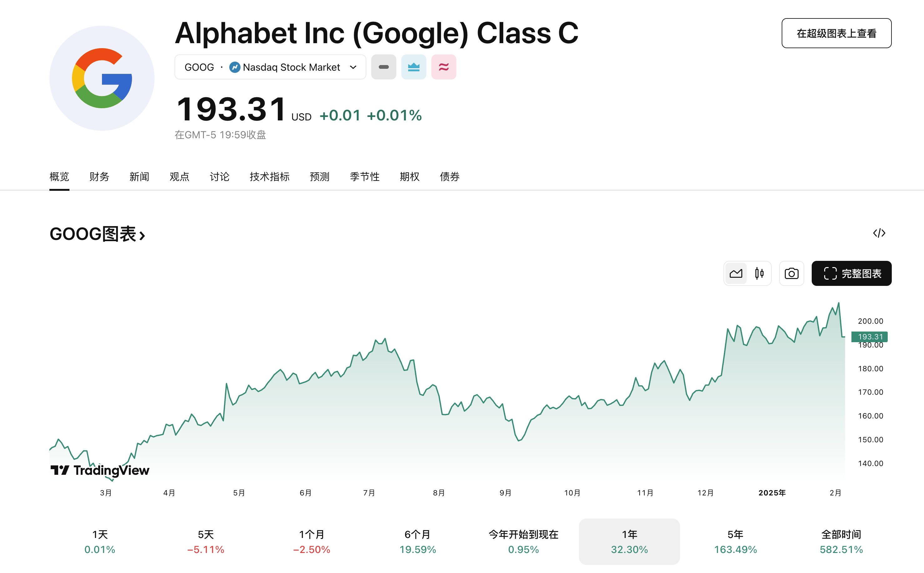Open the Nasdaq Stock Market exchange icon

235,67
